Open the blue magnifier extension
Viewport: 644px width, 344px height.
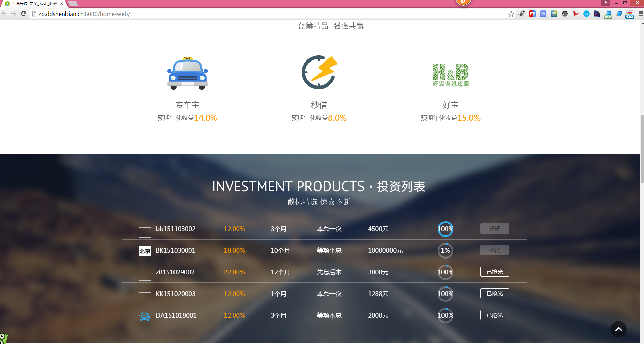[x=586, y=14]
